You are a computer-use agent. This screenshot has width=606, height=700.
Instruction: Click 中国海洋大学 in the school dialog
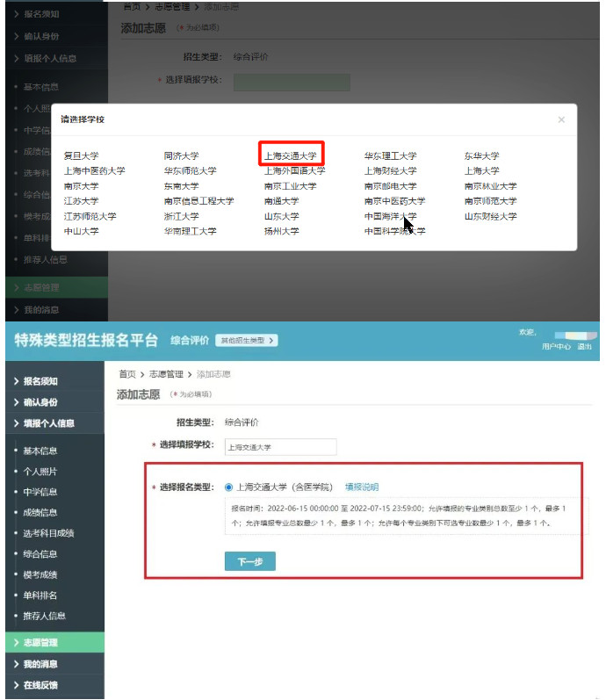(390, 216)
